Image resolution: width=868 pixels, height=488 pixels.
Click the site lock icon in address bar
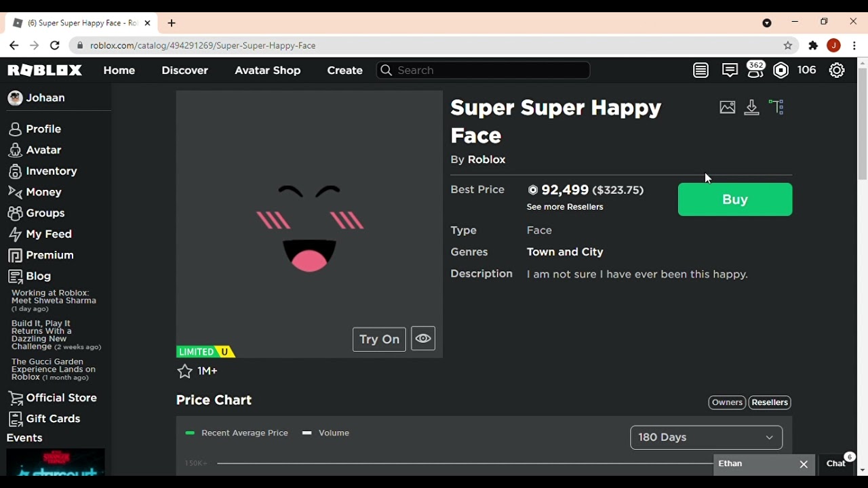80,45
